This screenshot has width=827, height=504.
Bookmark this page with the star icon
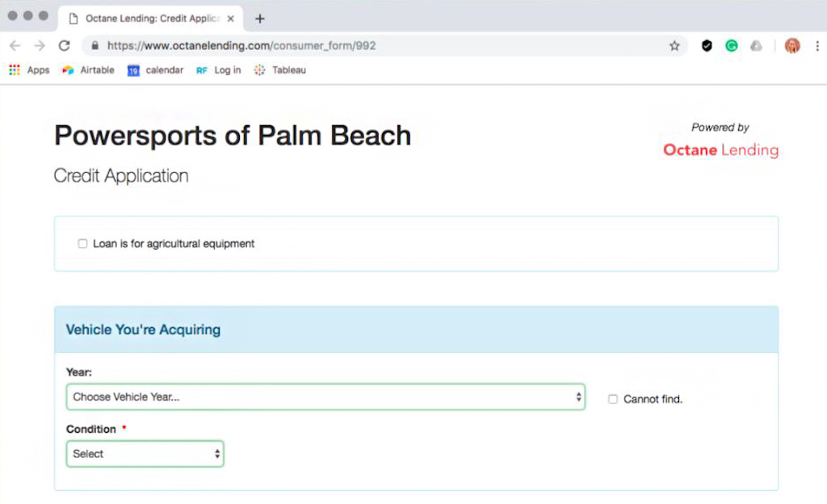click(675, 46)
